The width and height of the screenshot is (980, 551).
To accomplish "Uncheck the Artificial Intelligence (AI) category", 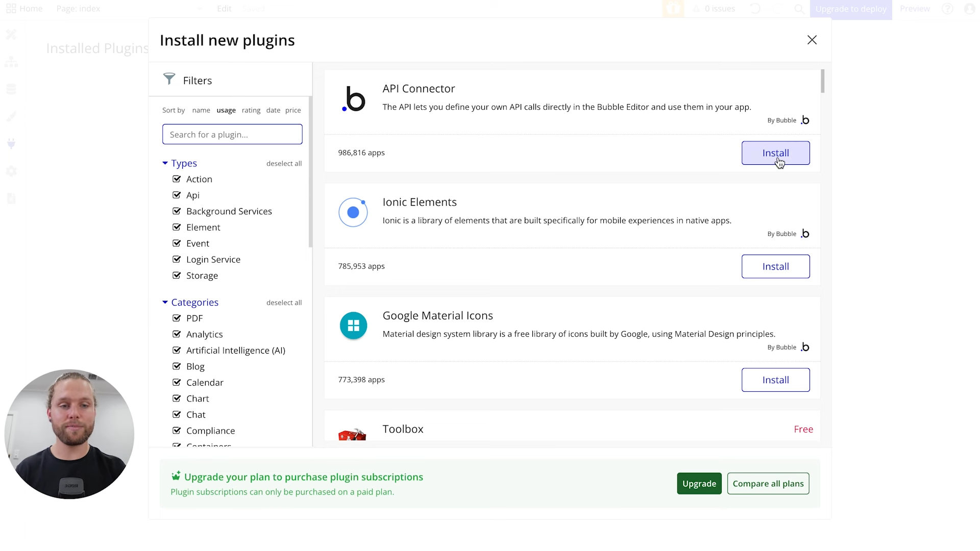I will click(177, 350).
